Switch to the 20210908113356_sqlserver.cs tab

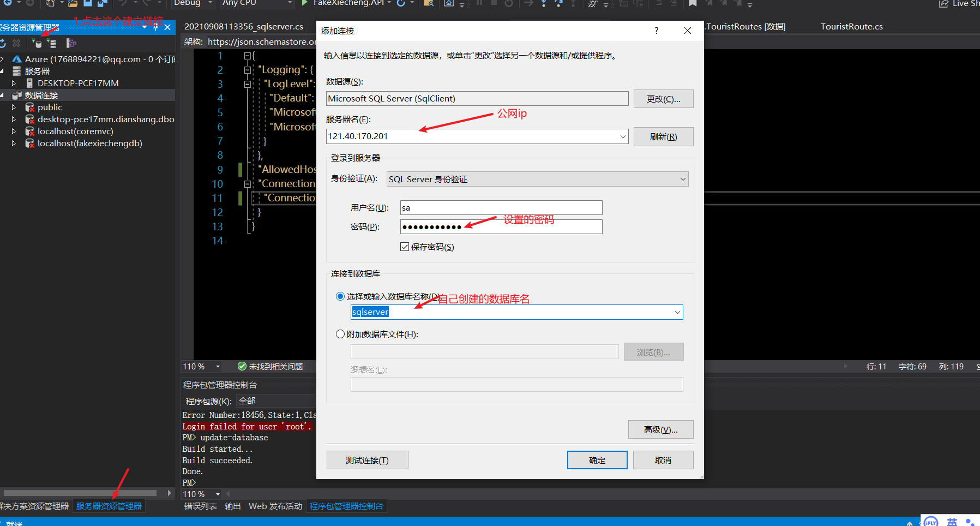click(x=244, y=27)
